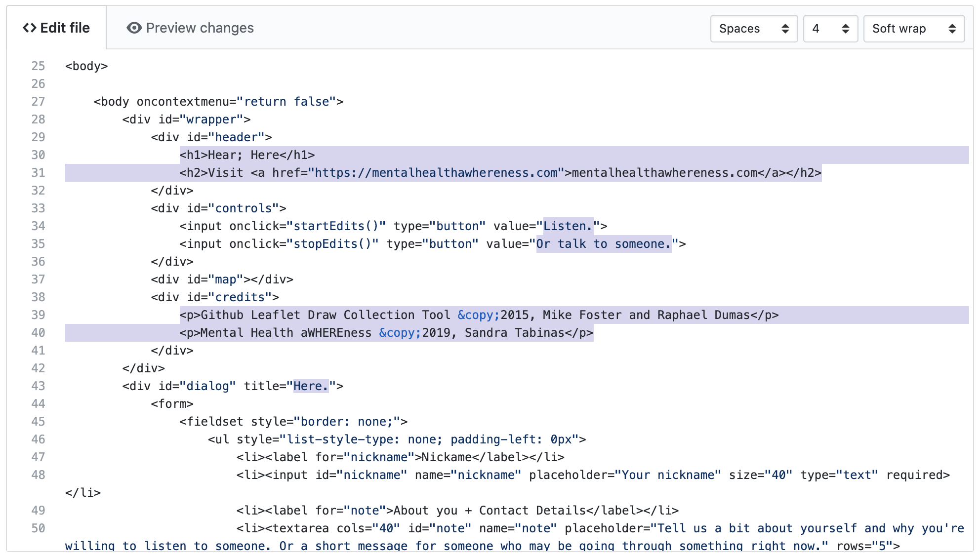
Task: Select the Edit file tab
Action: click(x=56, y=28)
